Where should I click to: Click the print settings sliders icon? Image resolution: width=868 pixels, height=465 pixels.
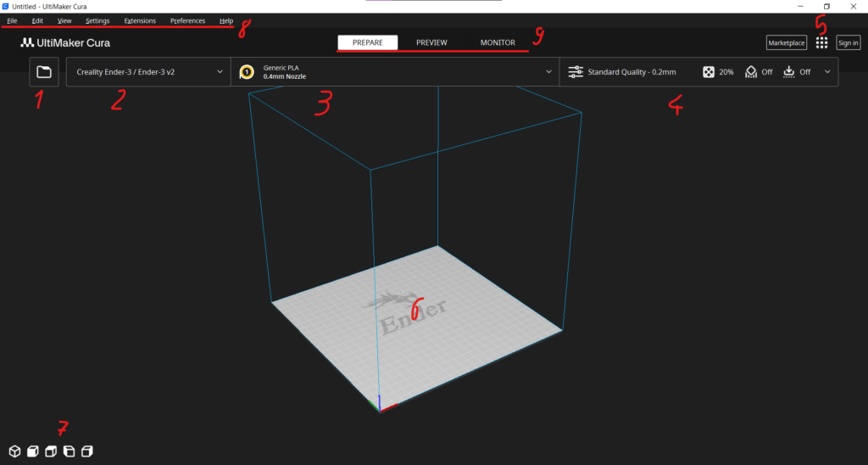(576, 72)
